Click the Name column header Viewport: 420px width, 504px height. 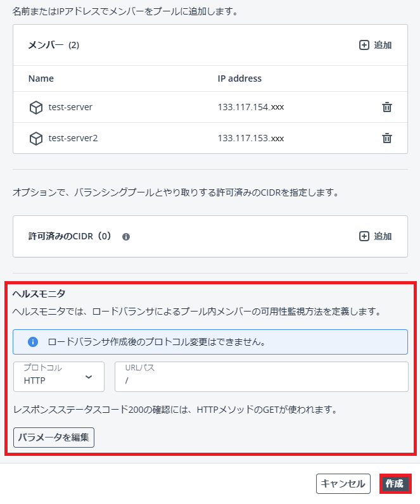[41, 79]
